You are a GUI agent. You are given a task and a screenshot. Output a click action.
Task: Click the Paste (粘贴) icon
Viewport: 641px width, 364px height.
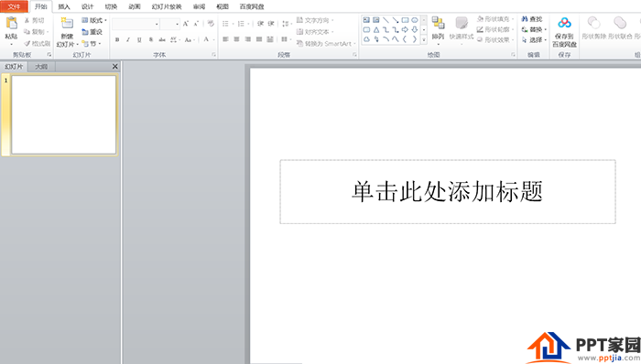click(x=11, y=24)
